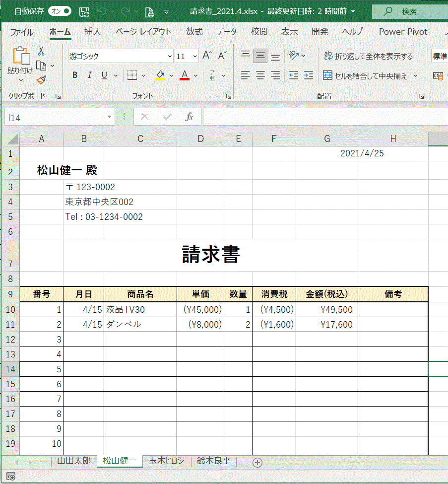The image size is (448, 484).
Task: Click the Middle Align icon
Action: [260, 56]
